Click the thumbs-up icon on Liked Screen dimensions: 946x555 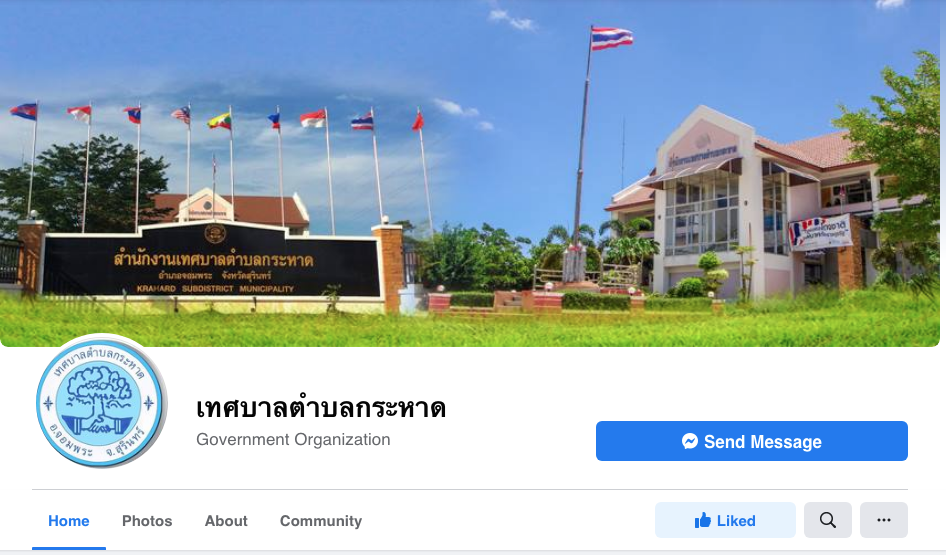[x=702, y=520]
